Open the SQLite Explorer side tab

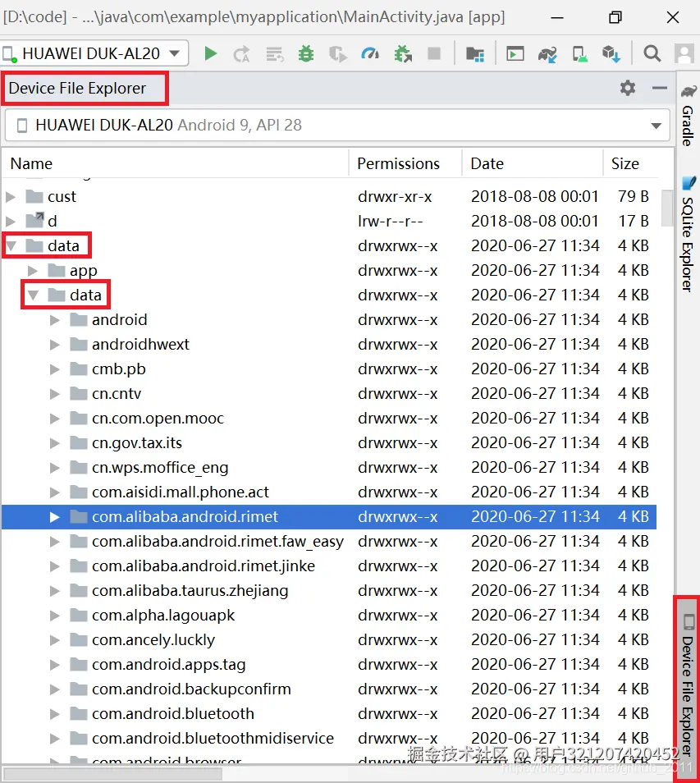[x=688, y=234]
